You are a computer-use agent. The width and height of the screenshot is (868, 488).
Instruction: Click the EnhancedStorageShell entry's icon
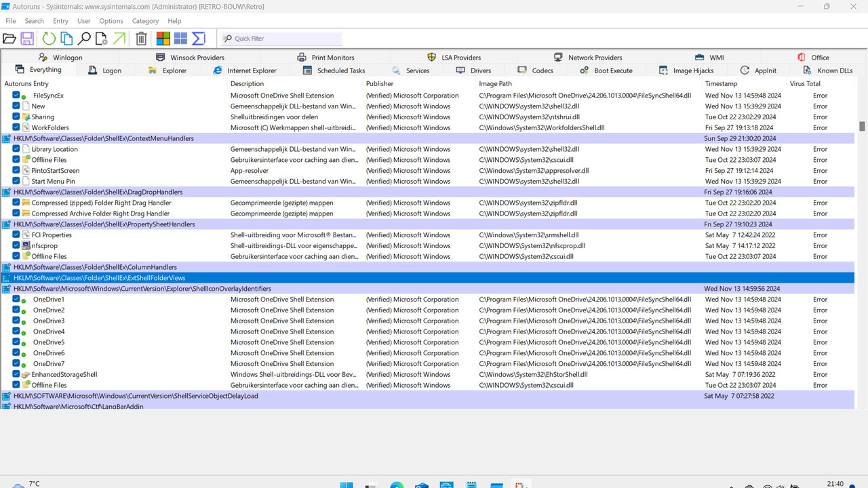pos(26,374)
